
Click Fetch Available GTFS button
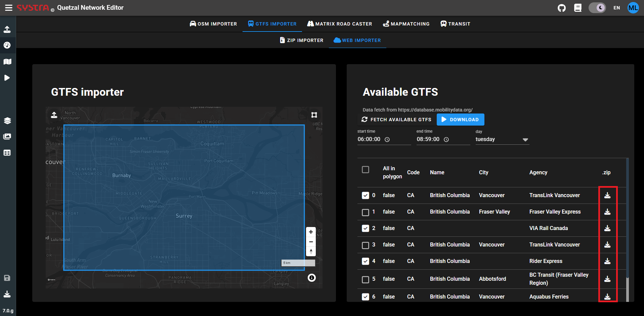coord(396,120)
